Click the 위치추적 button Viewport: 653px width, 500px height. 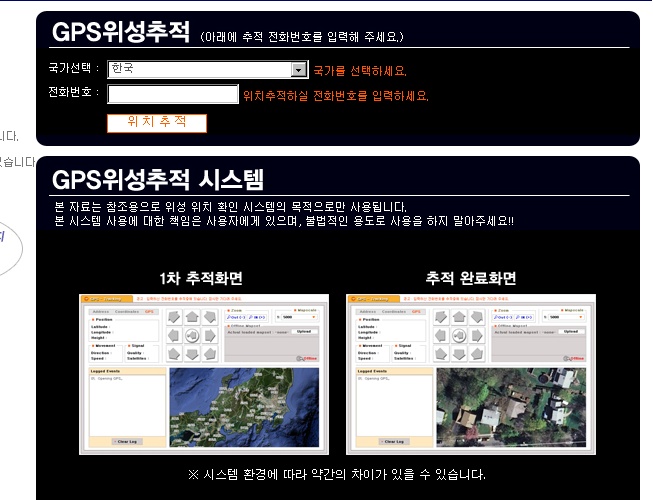pos(157,123)
